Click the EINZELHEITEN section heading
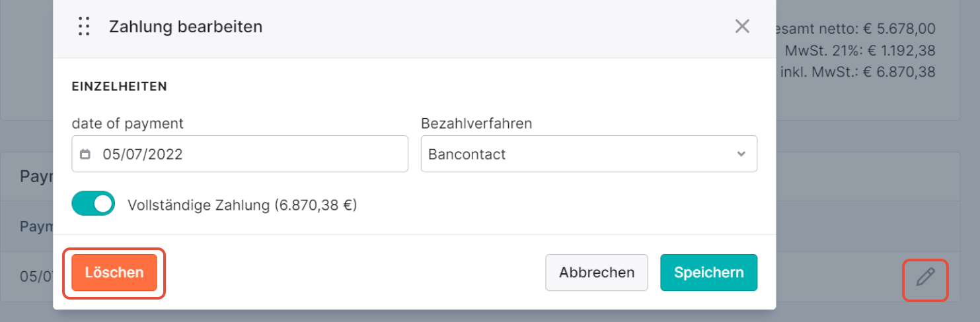Image resolution: width=980 pixels, height=322 pixels. coord(119,86)
